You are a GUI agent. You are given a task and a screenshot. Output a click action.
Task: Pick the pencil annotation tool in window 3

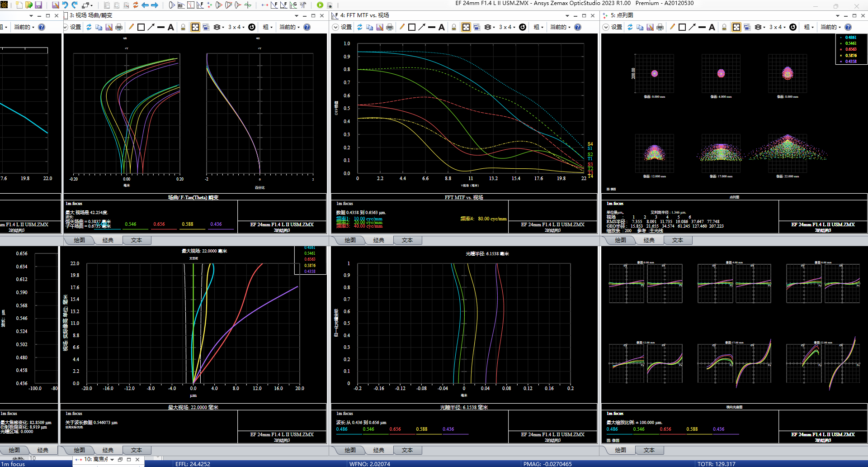pyautogui.click(x=131, y=27)
